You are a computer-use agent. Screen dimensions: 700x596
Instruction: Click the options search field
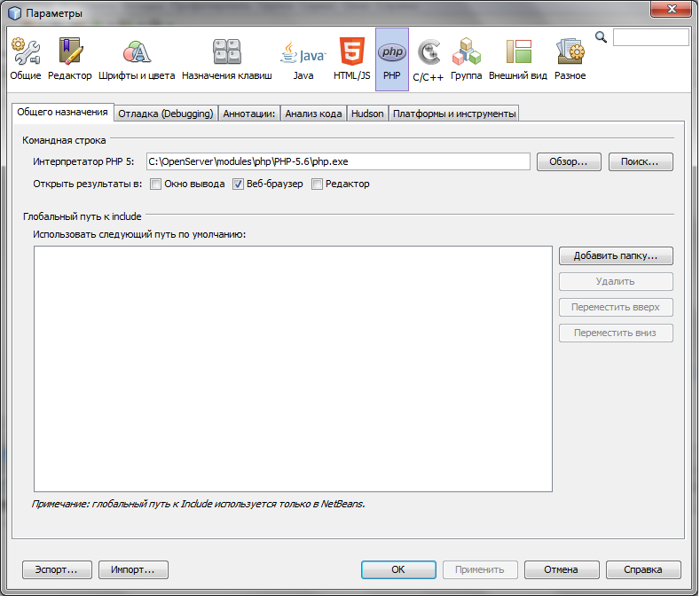[x=650, y=37]
